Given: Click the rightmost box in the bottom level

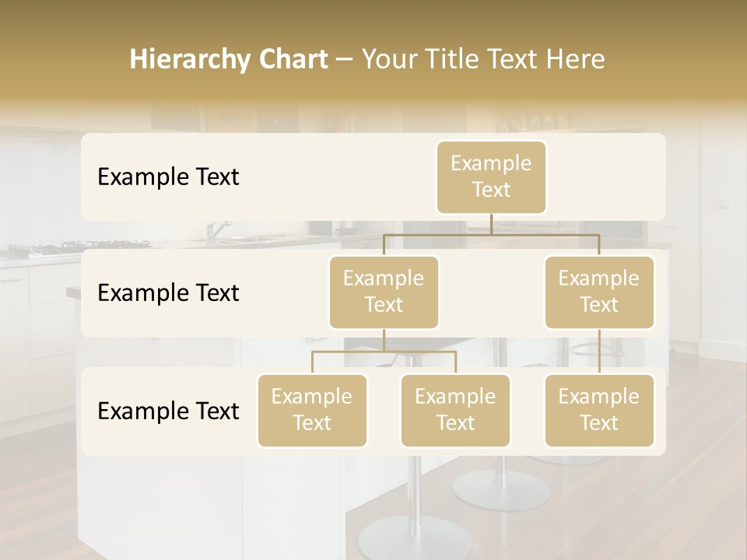Looking at the screenshot, I should tap(598, 410).
